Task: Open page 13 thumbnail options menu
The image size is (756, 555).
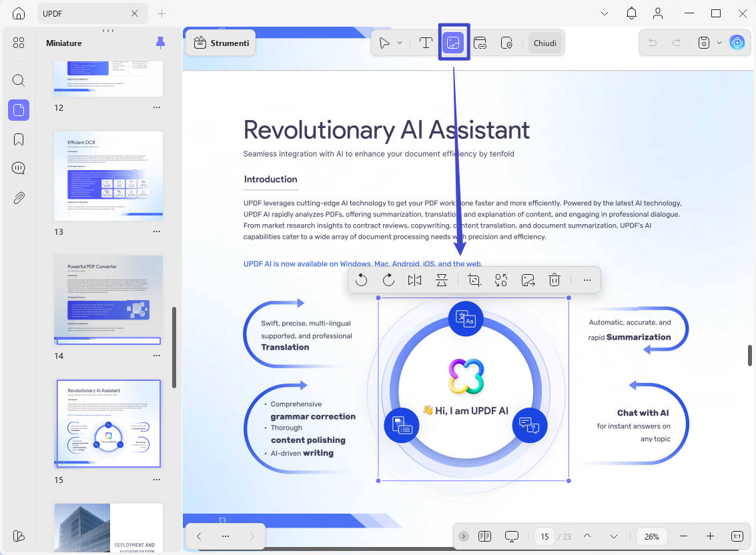Action: click(x=157, y=231)
